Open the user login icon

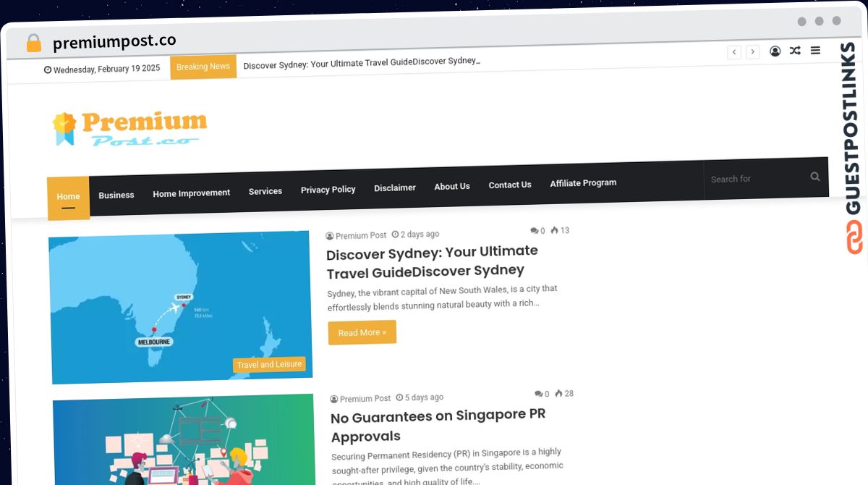[775, 51]
